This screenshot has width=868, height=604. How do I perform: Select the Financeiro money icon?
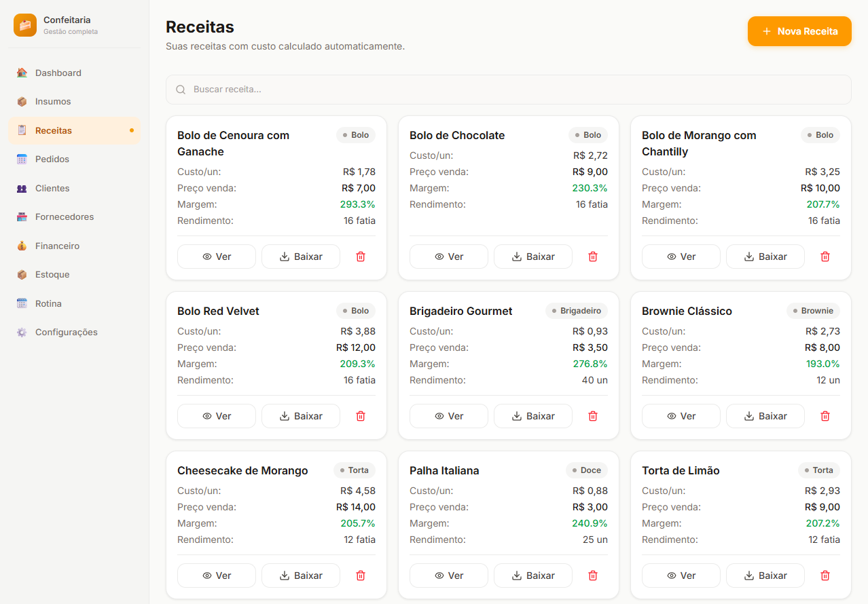tap(22, 246)
